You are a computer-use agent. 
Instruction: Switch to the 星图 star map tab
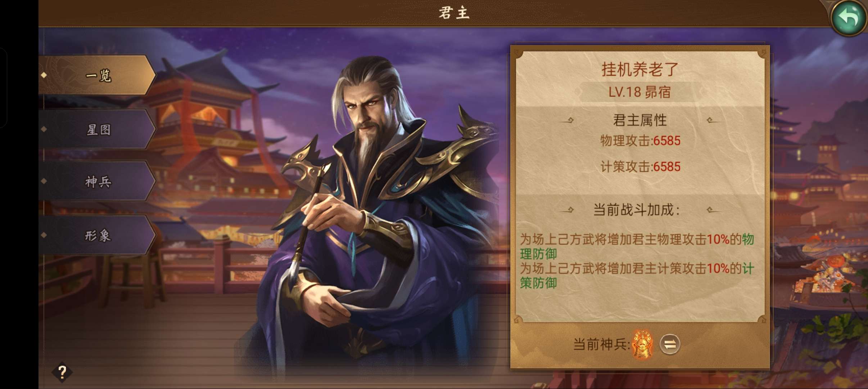[x=97, y=129]
